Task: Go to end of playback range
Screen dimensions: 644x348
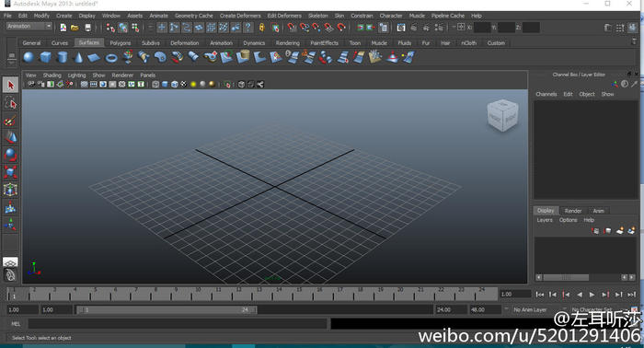Action: pos(632,295)
